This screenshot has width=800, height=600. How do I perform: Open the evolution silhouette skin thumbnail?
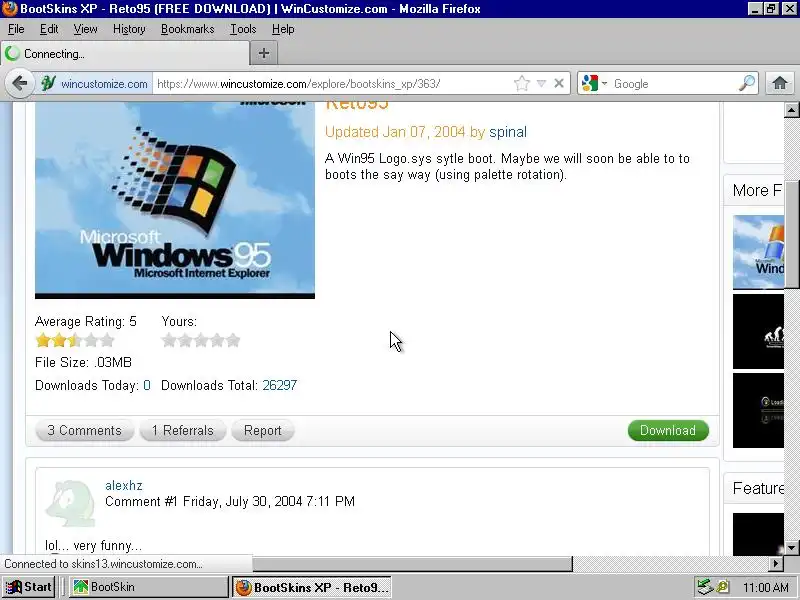[758, 332]
